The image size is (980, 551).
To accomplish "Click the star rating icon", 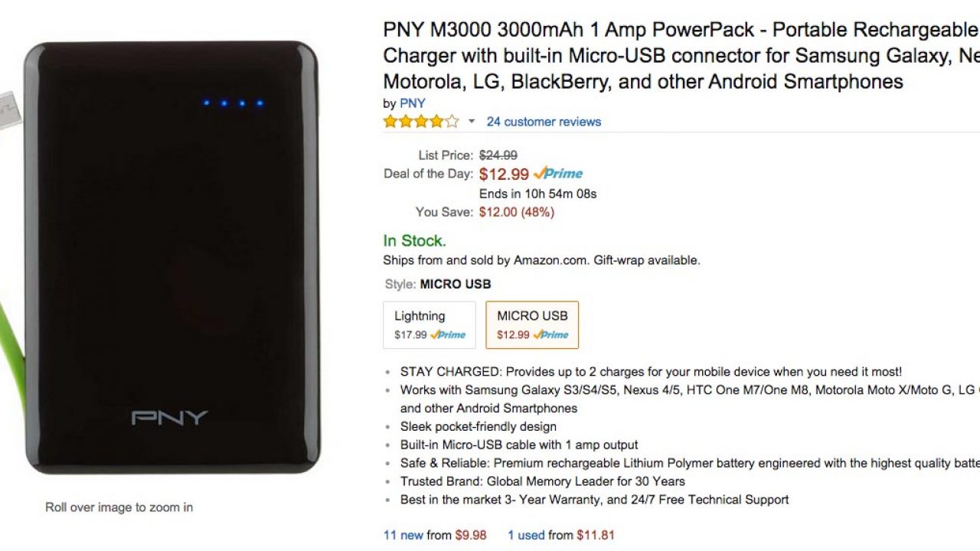I will 421,122.
